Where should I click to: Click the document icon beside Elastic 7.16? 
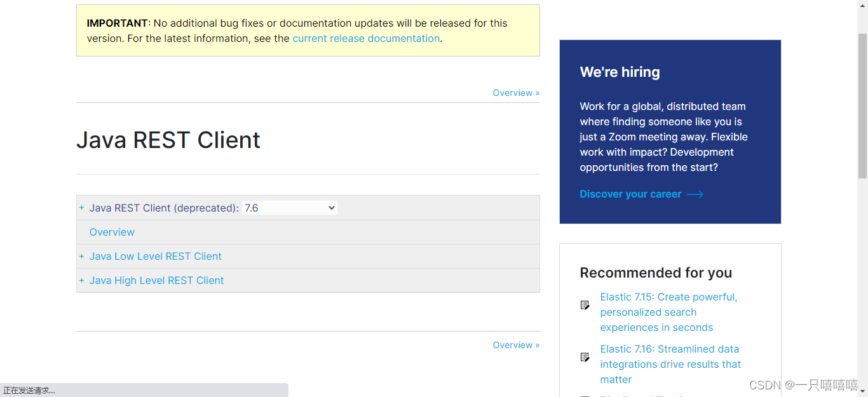coord(585,357)
